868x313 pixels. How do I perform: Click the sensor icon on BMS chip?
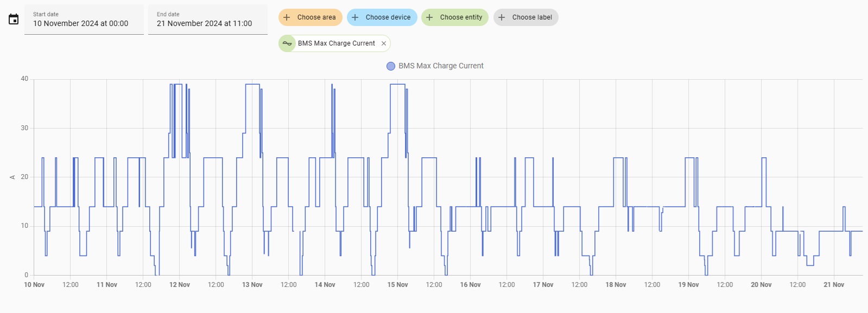point(287,43)
